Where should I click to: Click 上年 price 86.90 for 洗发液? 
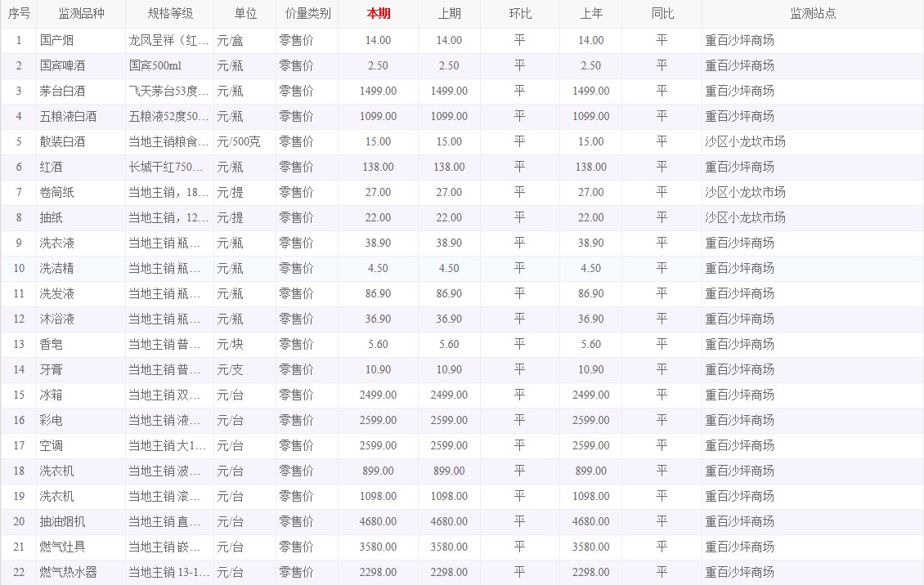click(x=591, y=293)
